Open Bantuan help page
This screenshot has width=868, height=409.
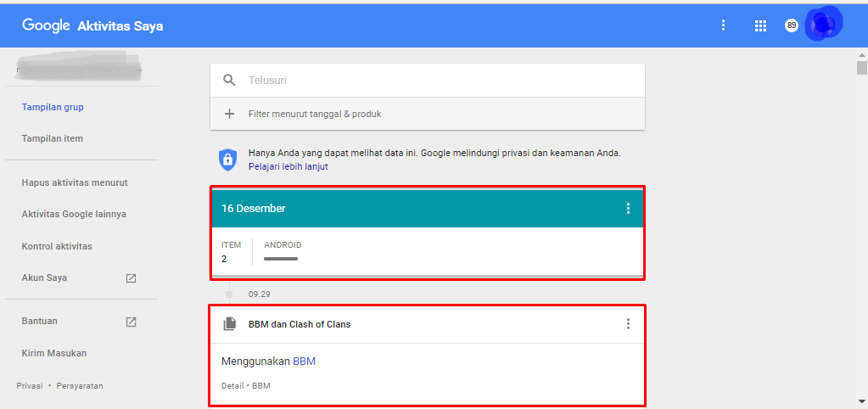pos(39,321)
